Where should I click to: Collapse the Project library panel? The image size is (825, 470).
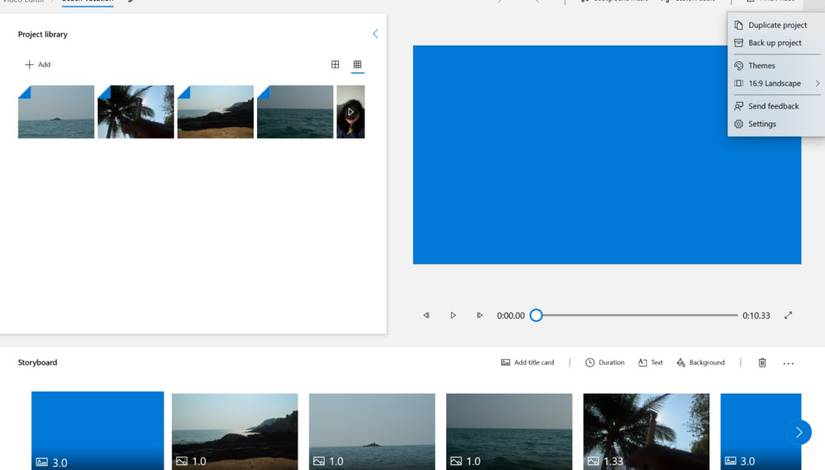pos(375,34)
